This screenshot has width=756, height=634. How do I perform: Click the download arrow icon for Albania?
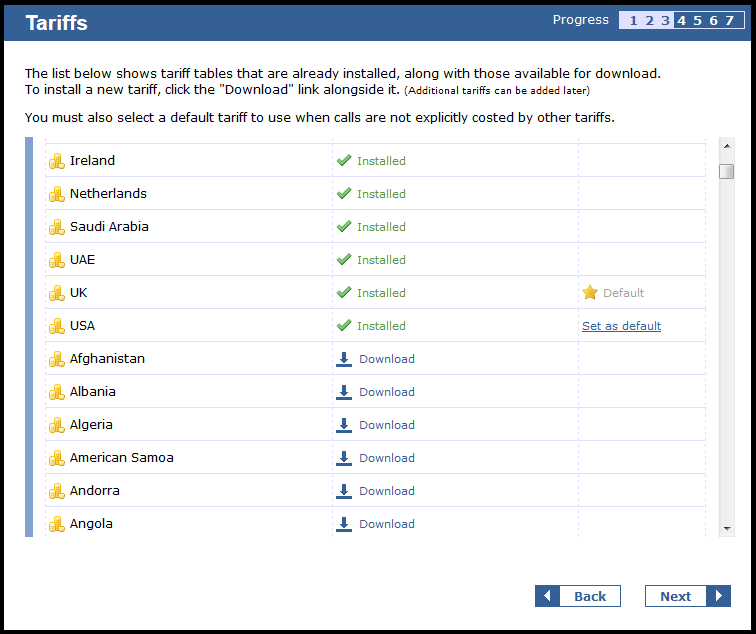[344, 392]
